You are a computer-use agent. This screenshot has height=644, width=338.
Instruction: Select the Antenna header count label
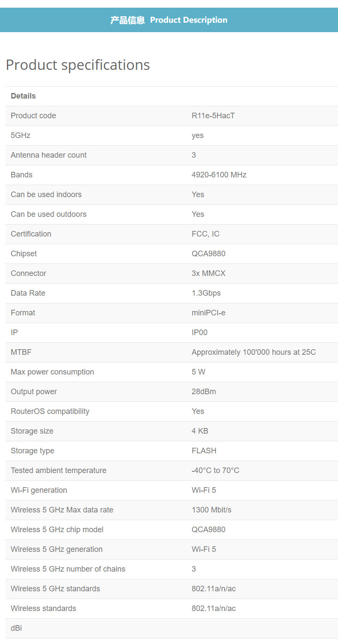coord(49,155)
